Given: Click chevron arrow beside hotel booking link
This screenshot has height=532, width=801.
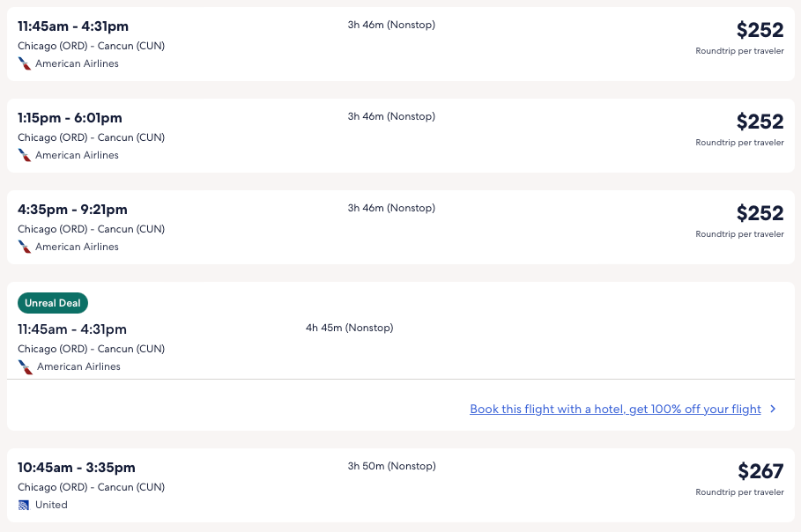Looking at the screenshot, I should click(x=773, y=409).
